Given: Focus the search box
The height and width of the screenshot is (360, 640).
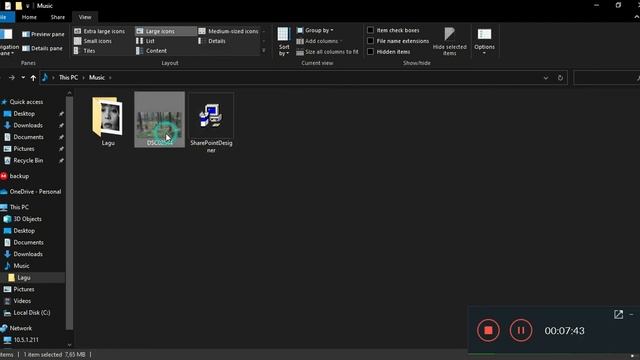Looking at the screenshot, I should tap(606, 78).
